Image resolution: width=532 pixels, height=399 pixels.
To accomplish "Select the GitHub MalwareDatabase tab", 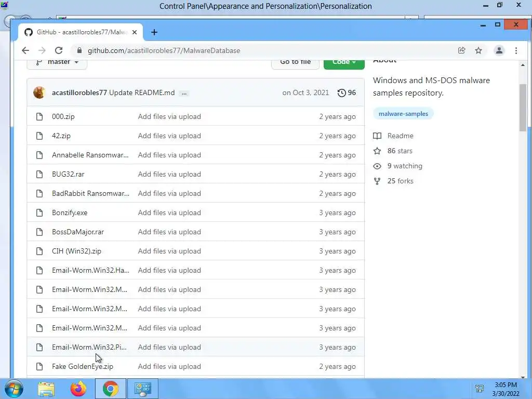I will pyautogui.click(x=81, y=32).
